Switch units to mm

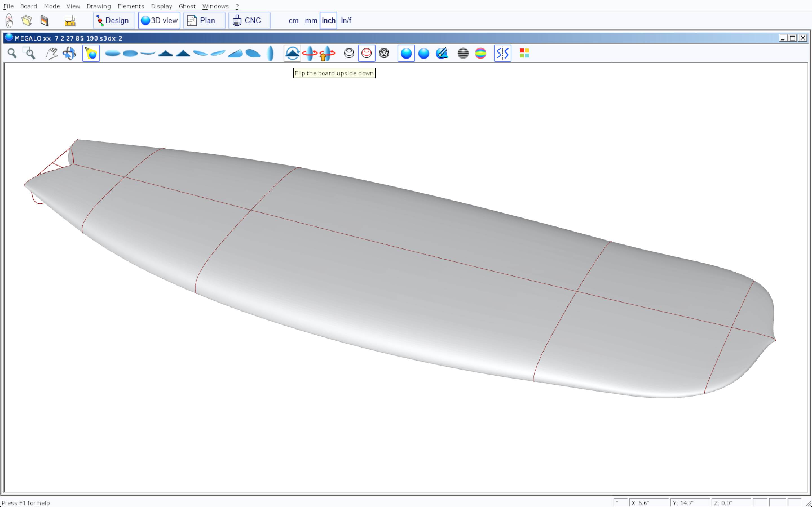point(311,21)
